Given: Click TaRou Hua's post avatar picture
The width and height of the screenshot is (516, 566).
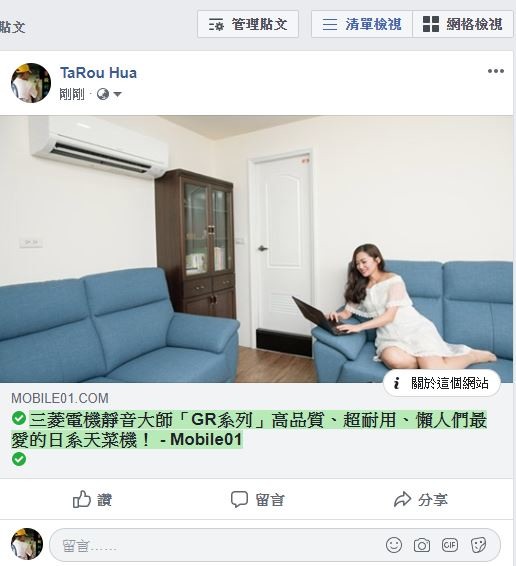Looking at the screenshot, I should click(31, 83).
